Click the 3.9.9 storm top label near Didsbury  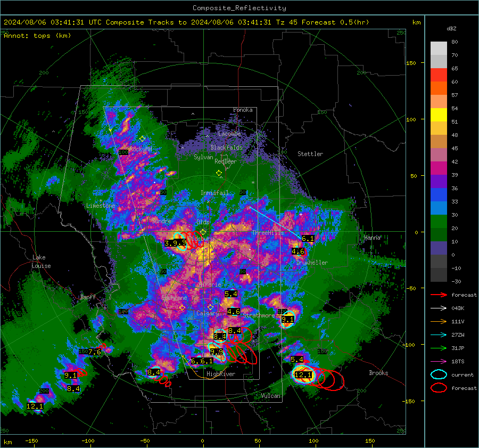tap(175, 243)
